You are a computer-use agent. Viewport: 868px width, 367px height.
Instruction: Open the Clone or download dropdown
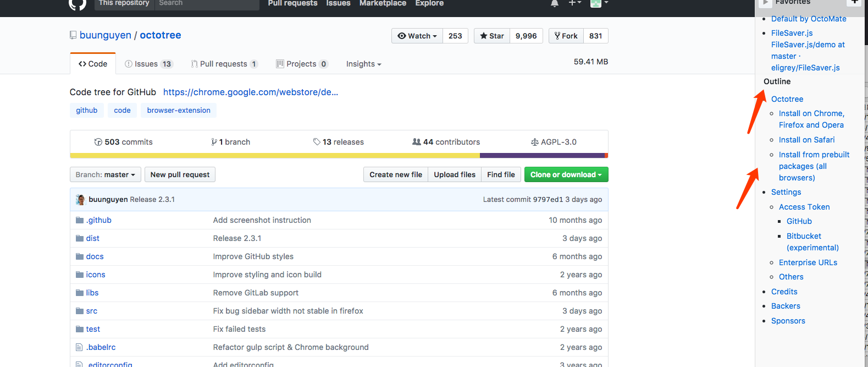[x=566, y=174]
